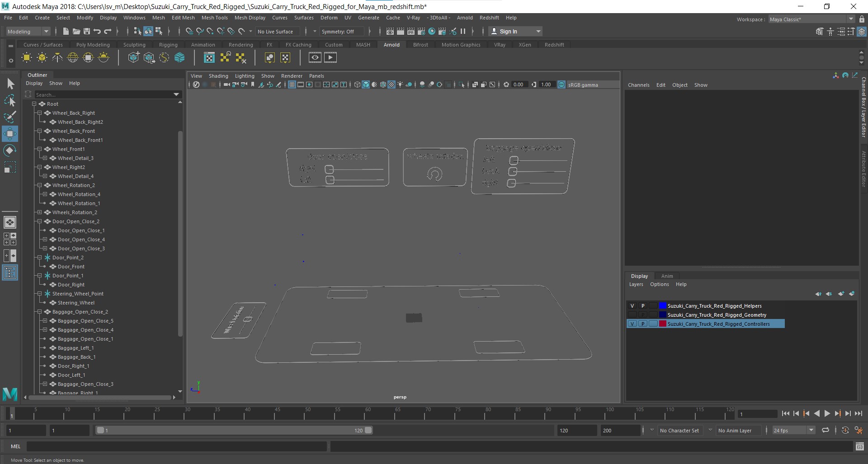Click the New Scene icon

[x=66, y=31]
